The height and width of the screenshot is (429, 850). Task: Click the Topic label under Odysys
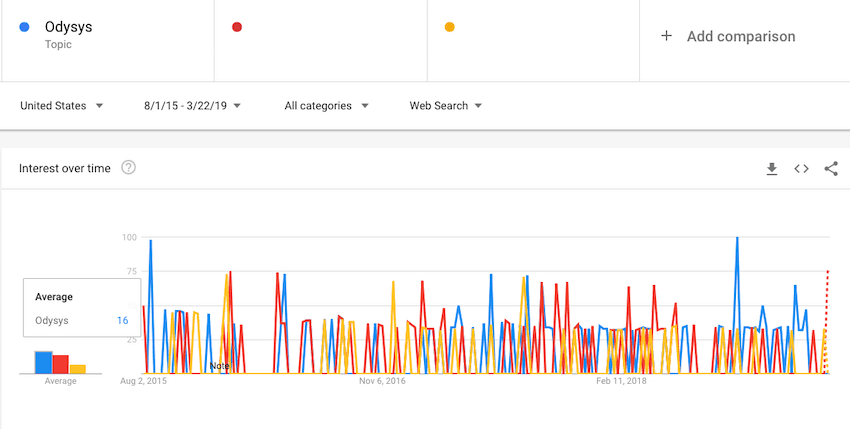[x=59, y=44]
